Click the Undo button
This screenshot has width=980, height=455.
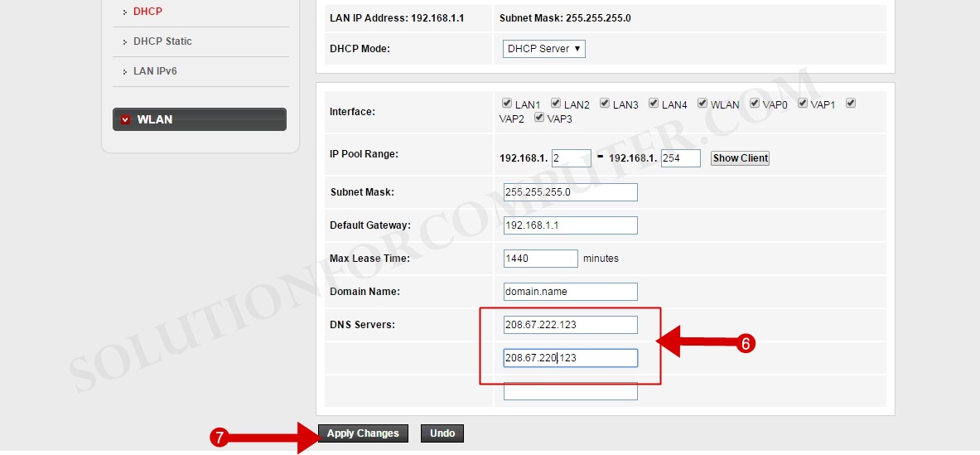click(442, 433)
